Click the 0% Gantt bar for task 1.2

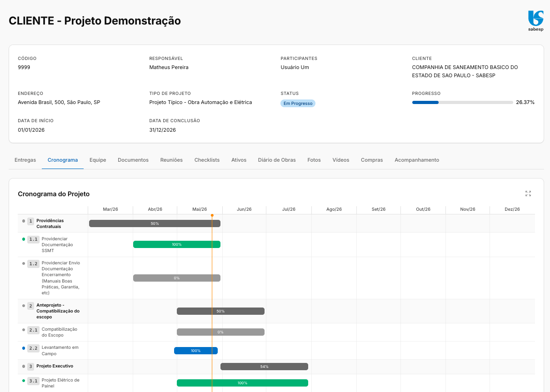point(177,278)
